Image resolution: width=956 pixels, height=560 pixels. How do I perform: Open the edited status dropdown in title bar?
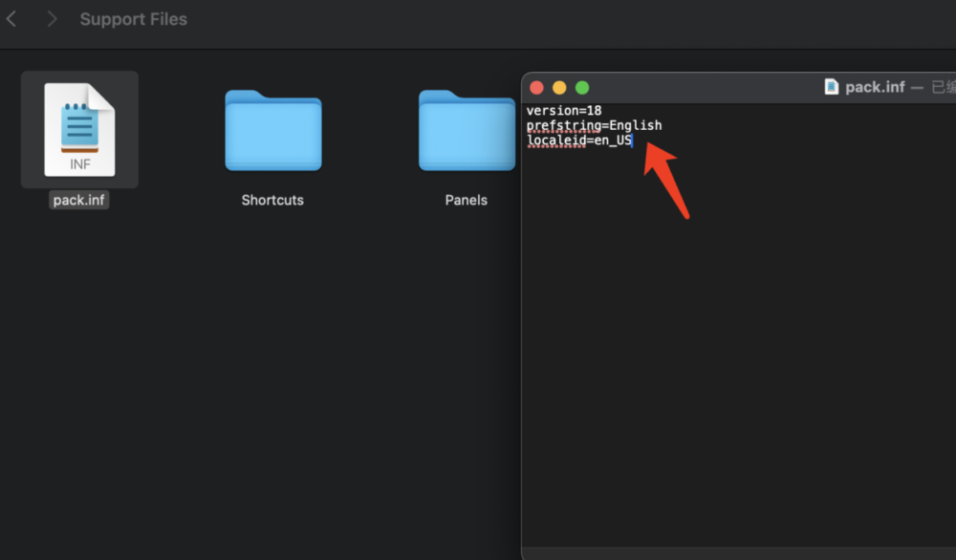(943, 87)
